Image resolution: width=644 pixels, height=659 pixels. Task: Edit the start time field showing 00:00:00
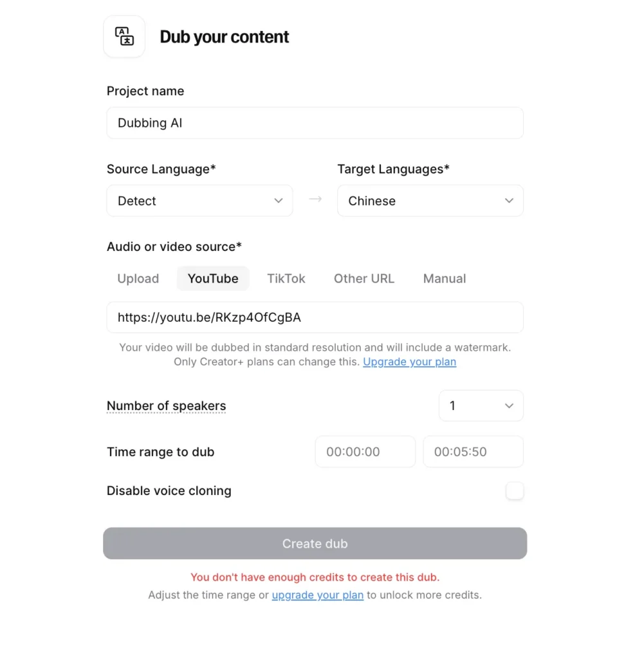point(365,451)
